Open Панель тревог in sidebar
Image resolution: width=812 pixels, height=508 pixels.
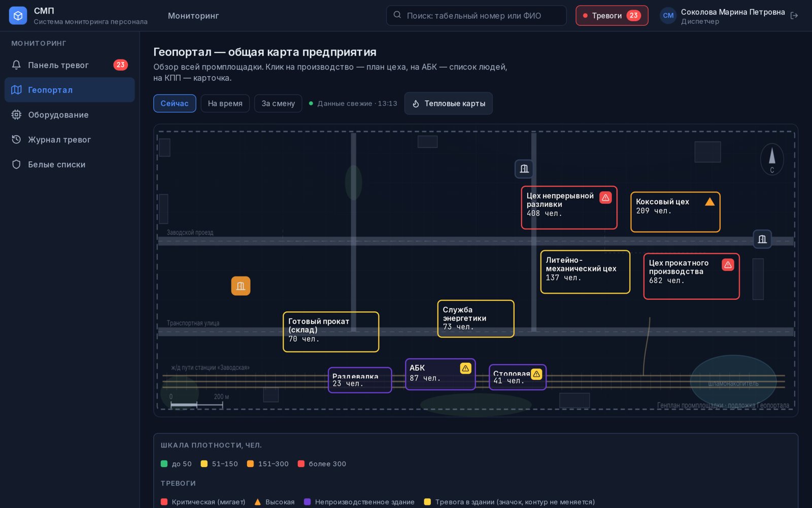[x=70, y=65]
